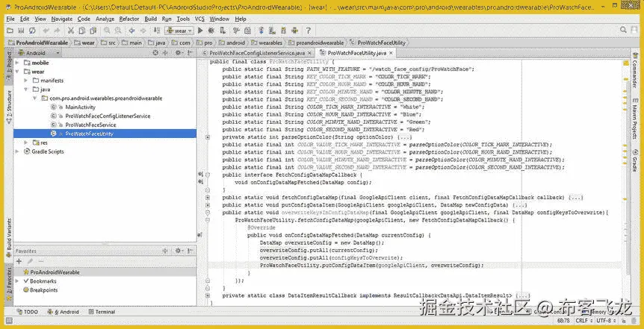Toggle the Terminal tool window button

[102, 312]
